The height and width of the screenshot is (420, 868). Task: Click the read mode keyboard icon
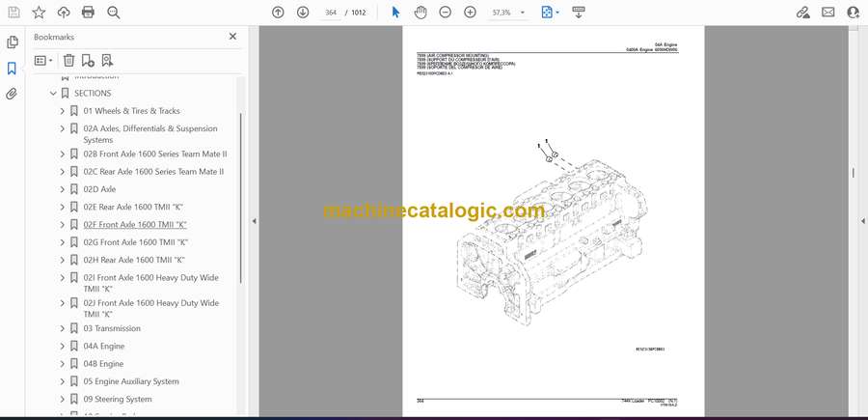tap(579, 13)
